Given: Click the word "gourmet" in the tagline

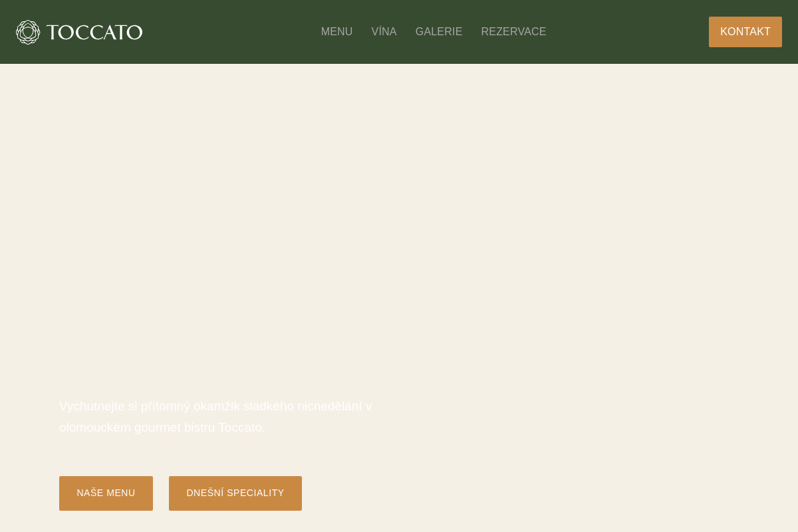Looking at the screenshot, I should (157, 428).
